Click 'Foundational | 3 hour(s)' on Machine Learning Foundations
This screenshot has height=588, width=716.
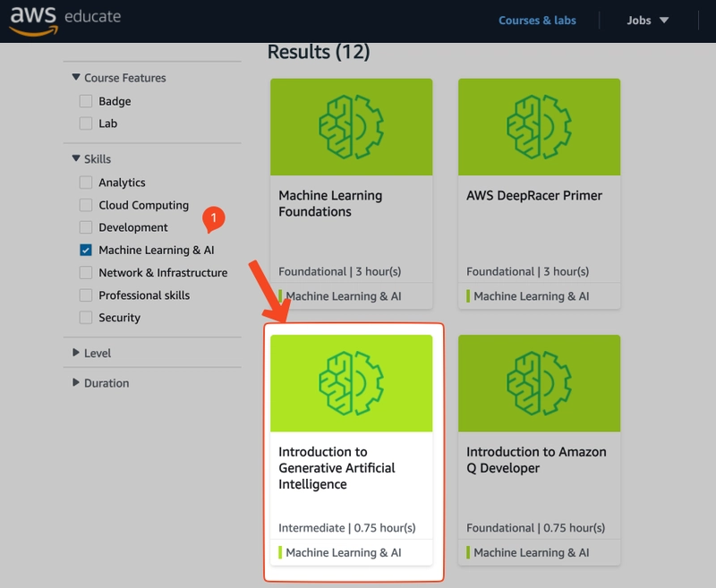point(340,272)
